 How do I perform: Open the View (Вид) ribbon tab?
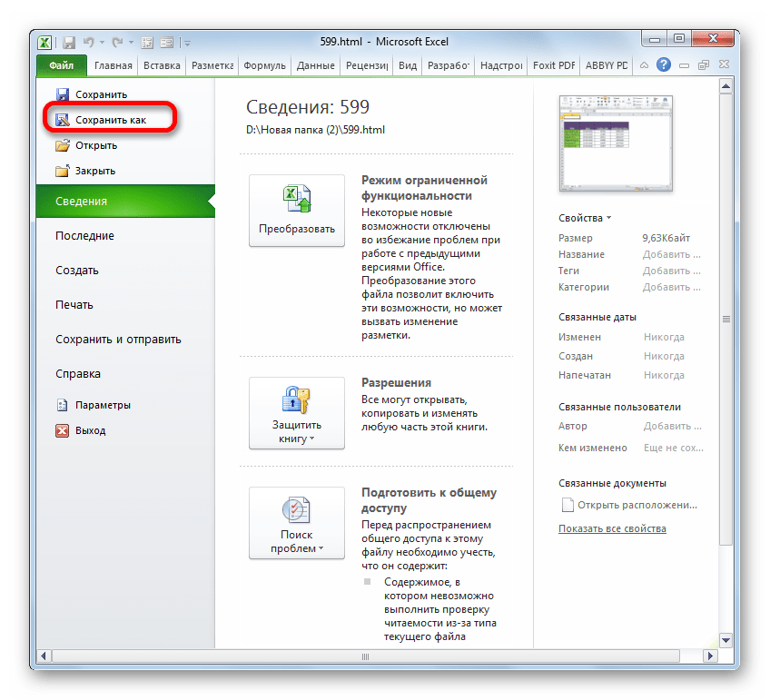pos(408,65)
